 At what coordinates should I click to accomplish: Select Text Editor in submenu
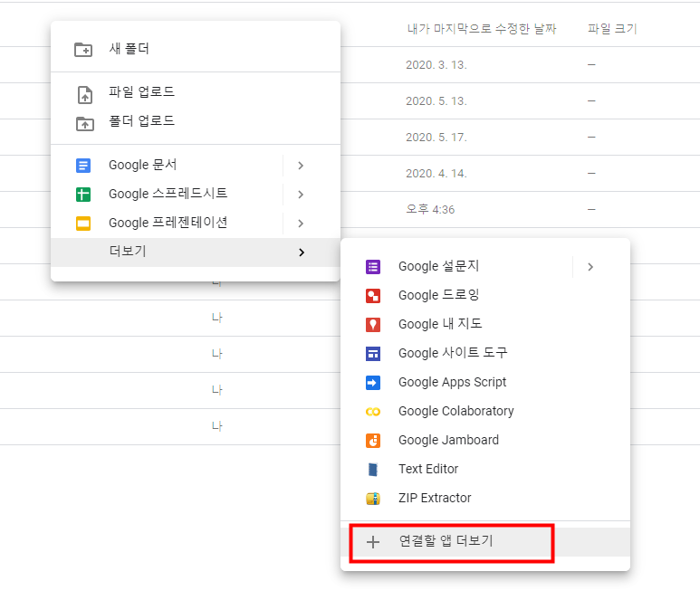pyautogui.click(x=485, y=470)
